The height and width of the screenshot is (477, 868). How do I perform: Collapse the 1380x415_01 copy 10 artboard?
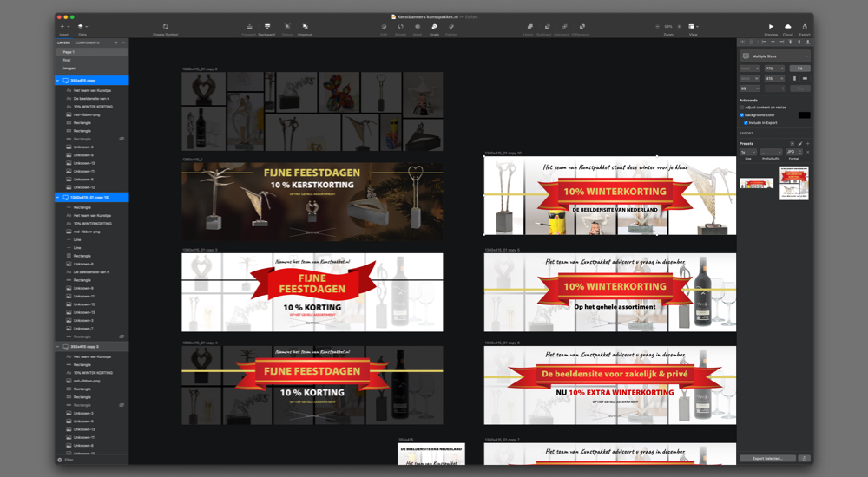coord(57,197)
